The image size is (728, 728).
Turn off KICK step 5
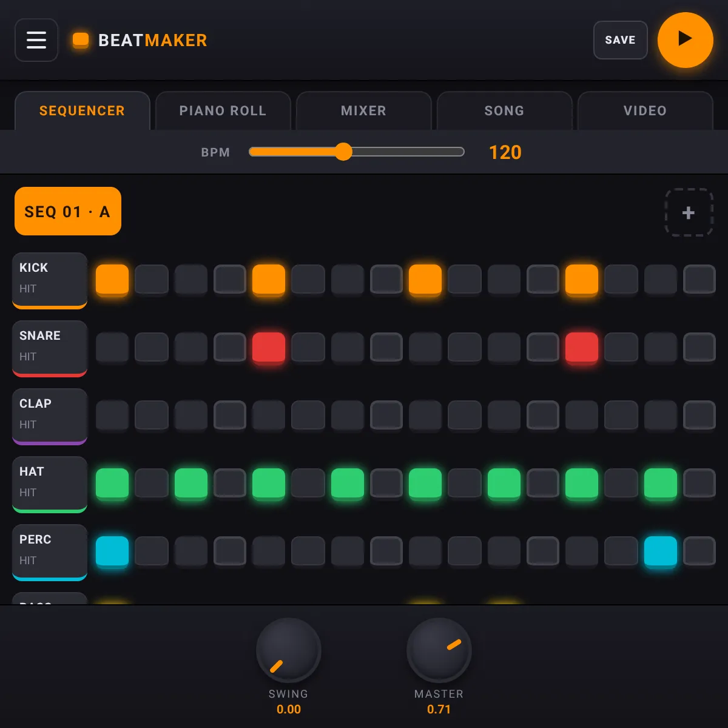269,280
